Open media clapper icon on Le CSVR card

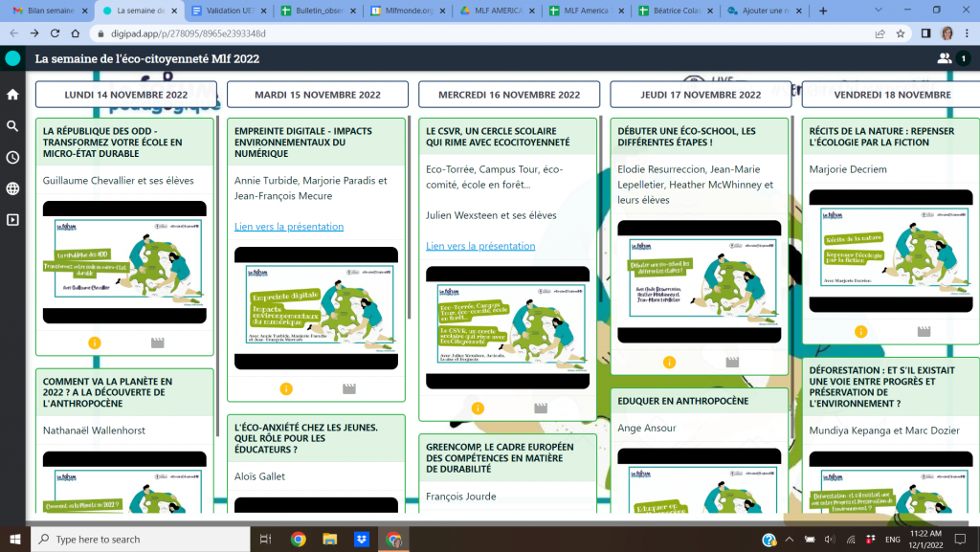click(542, 408)
